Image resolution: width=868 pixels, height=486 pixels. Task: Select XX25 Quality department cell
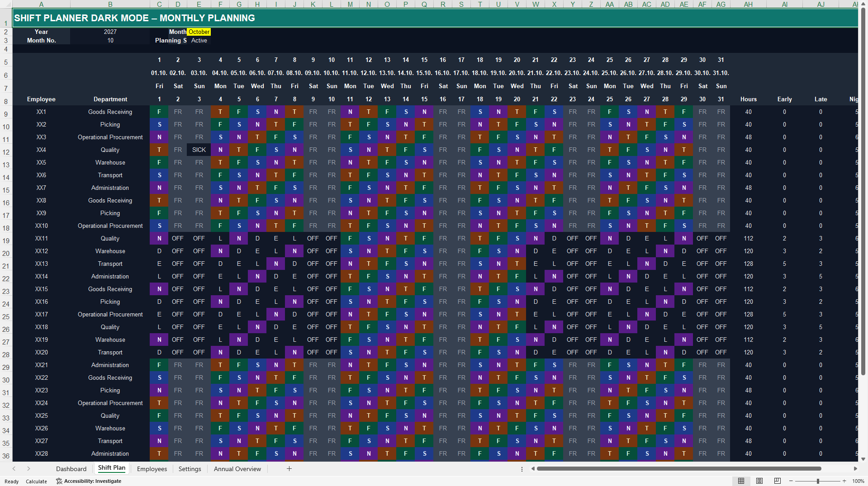tap(110, 415)
